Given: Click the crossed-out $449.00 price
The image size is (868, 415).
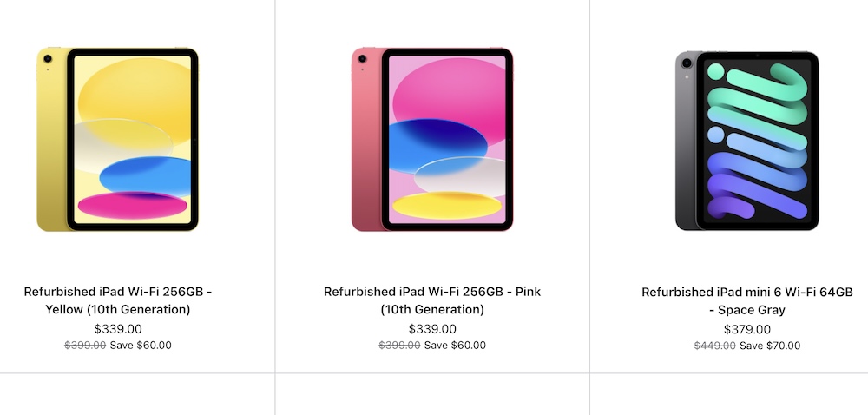Looking at the screenshot, I should 714,346.
